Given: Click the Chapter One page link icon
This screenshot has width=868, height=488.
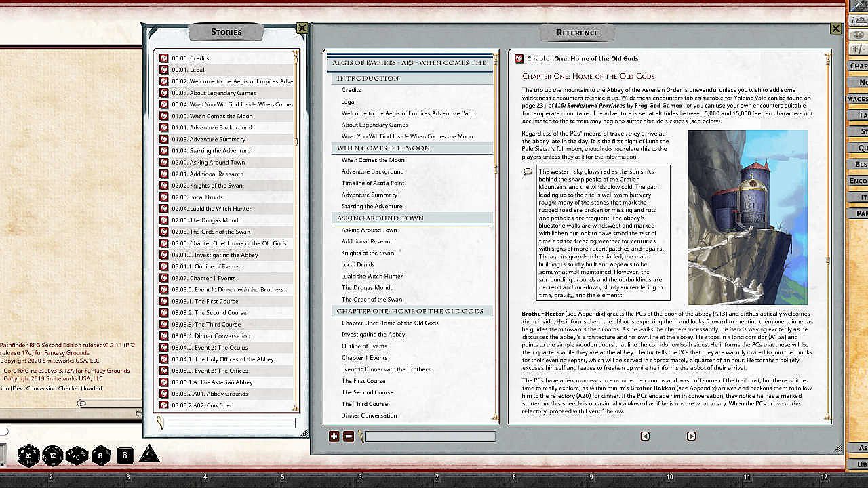Looking at the screenshot, I should 519,59.
